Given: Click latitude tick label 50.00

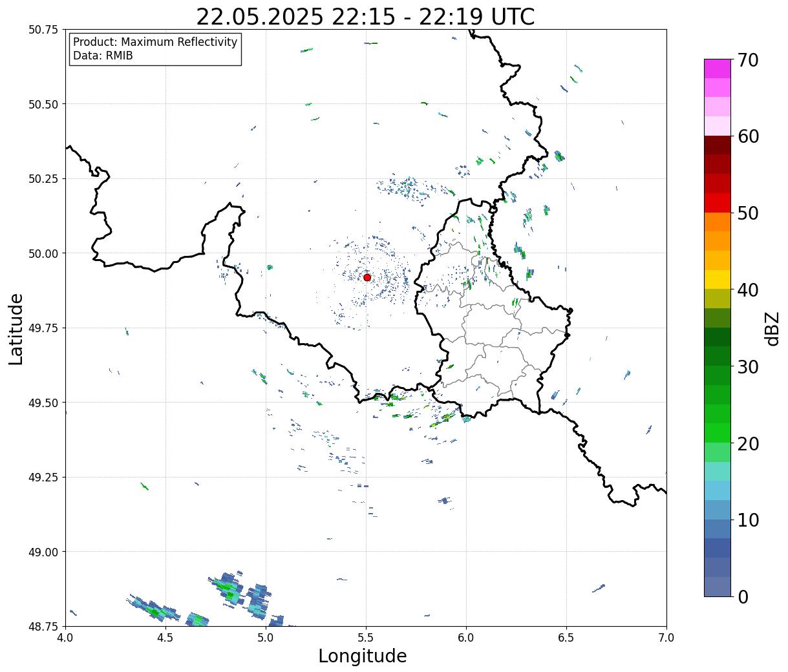Looking at the screenshot, I should coord(43,253).
